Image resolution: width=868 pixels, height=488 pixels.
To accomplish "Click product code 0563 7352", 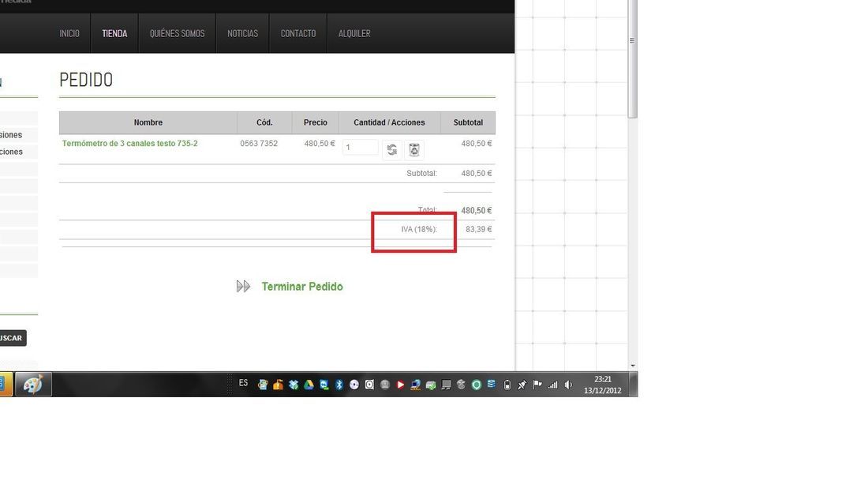I will tap(259, 143).
